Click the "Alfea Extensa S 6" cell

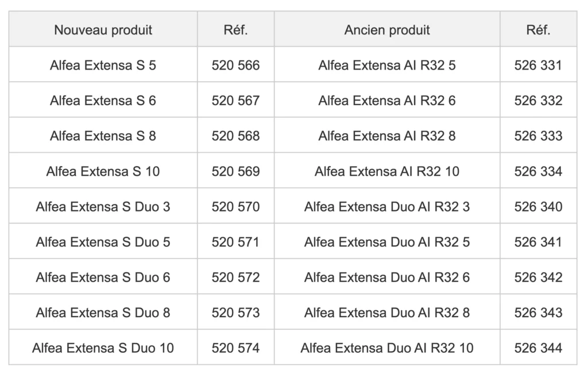click(x=103, y=101)
